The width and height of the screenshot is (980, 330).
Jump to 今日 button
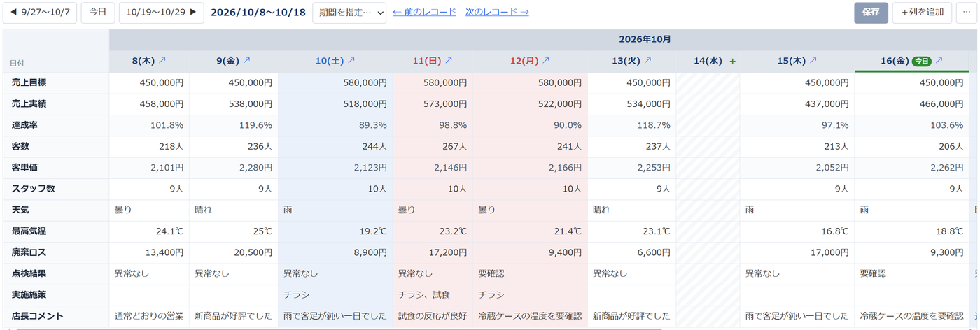pyautogui.click(x=98, y=13)
